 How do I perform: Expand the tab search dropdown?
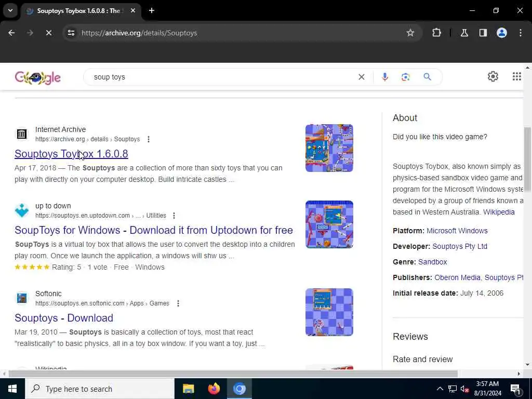click(x=10, y=10)
